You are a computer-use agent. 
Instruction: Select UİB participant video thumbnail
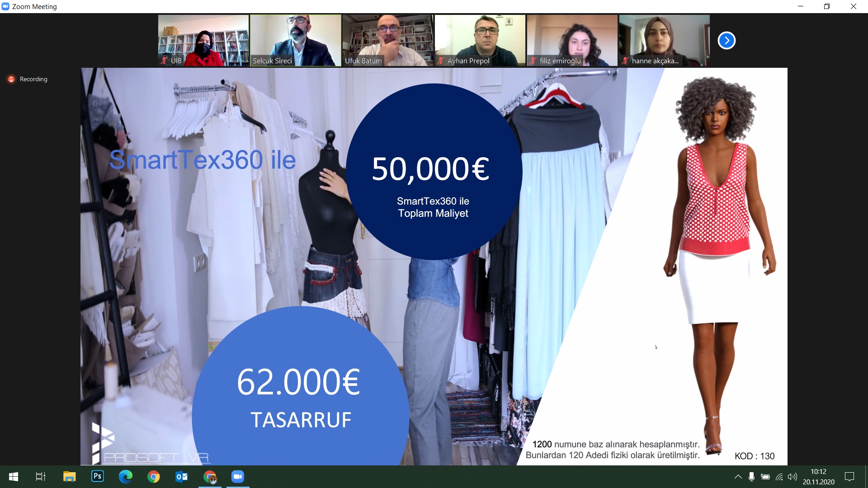(203, 41)
